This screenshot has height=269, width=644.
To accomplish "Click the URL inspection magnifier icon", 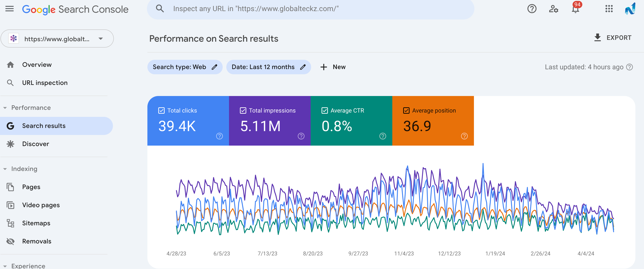I will (10, 83).
